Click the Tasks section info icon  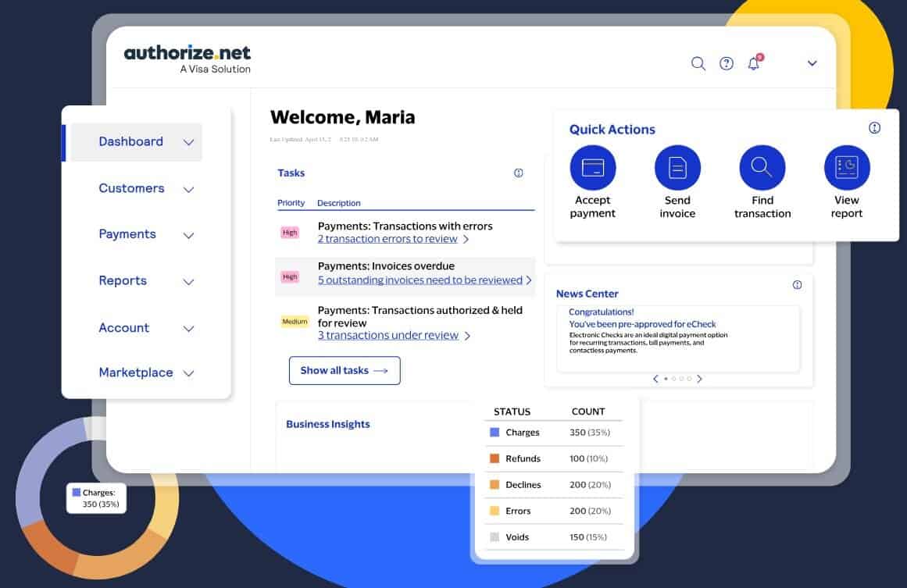pos(518,173)
